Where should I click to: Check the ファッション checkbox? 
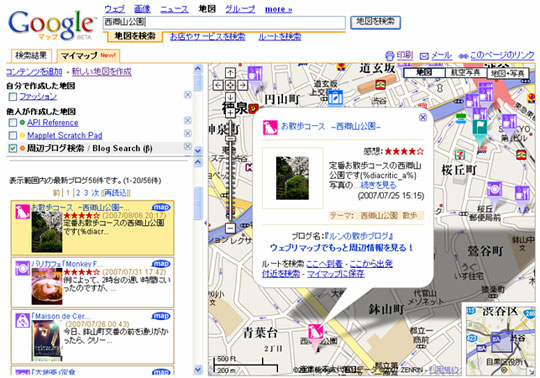[x=13, y=97]
